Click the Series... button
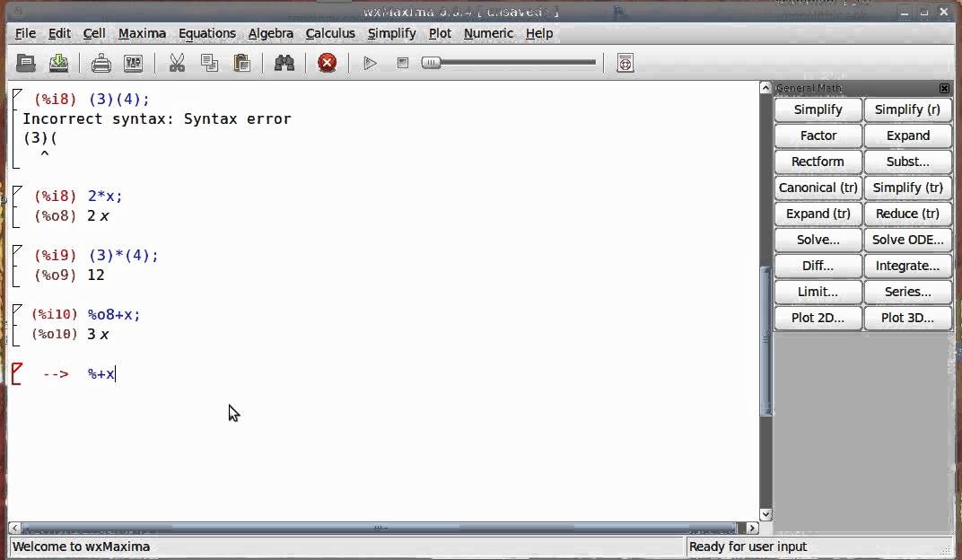Viewport: 962px width, 560px height. tap(907, 292)
